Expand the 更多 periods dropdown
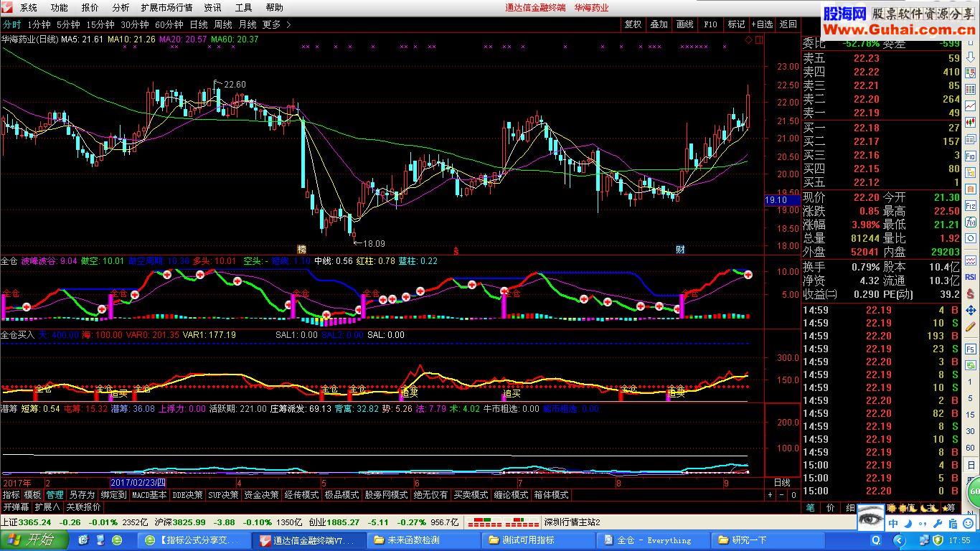 [276, 24]
